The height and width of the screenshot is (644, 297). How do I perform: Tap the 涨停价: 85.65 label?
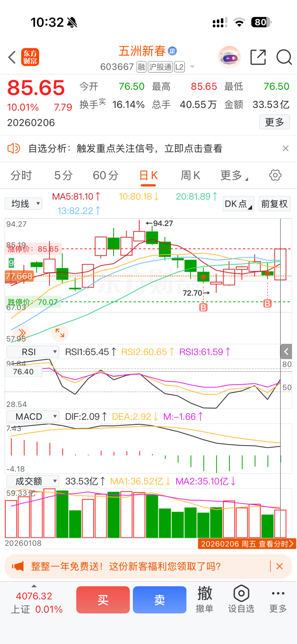(33, 249)
